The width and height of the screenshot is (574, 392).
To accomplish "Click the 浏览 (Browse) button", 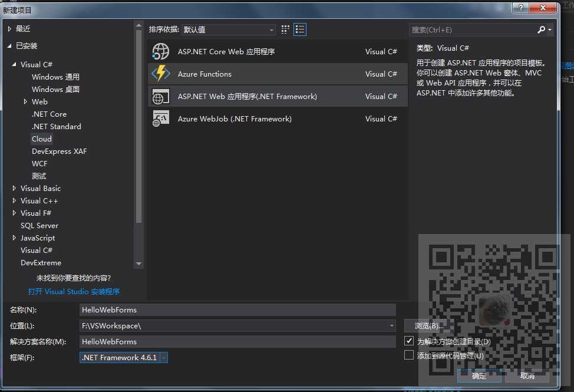I will point(428,325).
